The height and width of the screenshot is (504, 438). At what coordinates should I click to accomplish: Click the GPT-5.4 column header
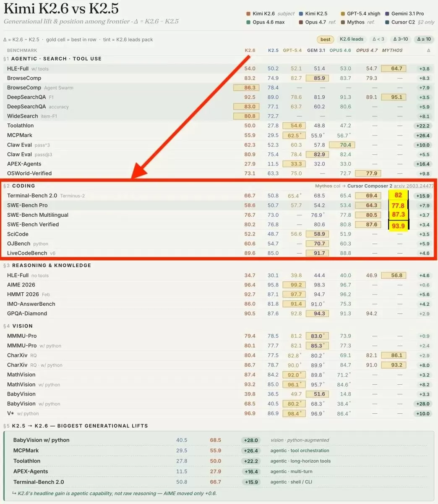[292, 50]
